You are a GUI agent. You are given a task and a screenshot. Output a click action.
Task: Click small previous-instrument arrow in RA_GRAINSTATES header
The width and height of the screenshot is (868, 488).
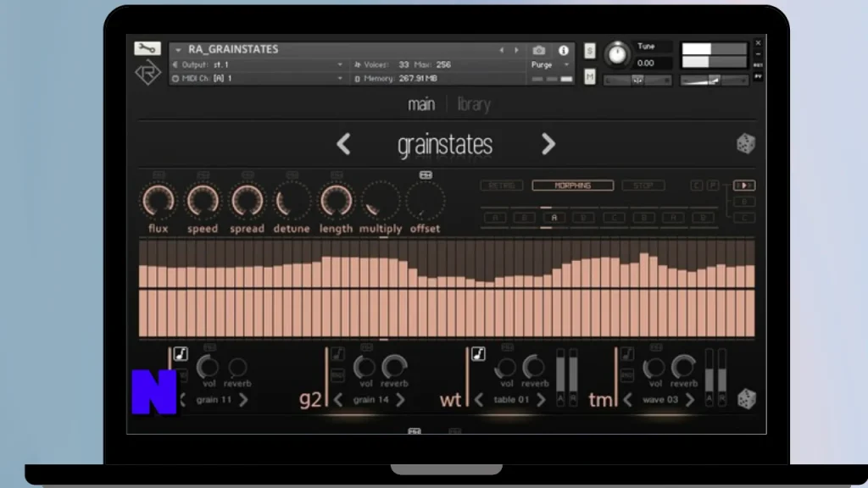[x=502, y=50]
